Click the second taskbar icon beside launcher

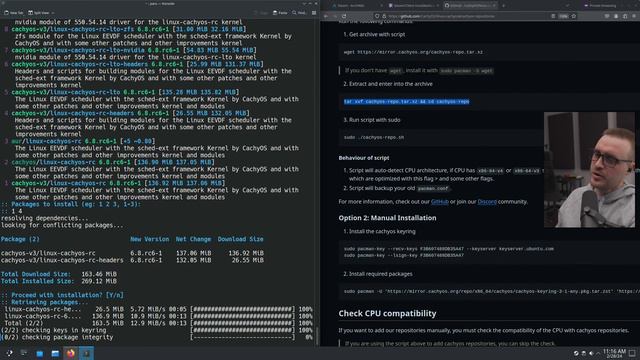click(x=24, y=353)
